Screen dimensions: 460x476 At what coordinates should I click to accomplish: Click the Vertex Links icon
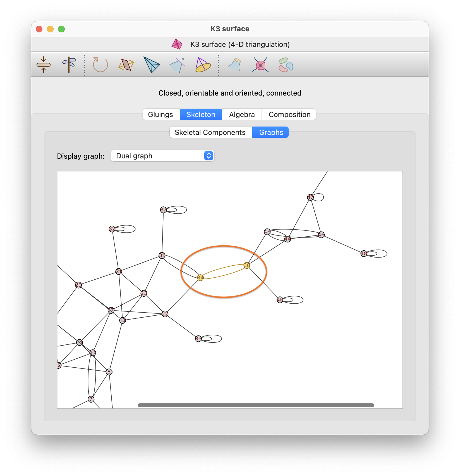260,65
